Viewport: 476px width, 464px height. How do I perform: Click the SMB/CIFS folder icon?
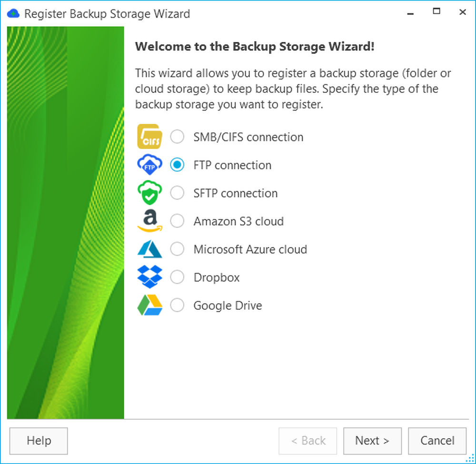pos(149,137)
